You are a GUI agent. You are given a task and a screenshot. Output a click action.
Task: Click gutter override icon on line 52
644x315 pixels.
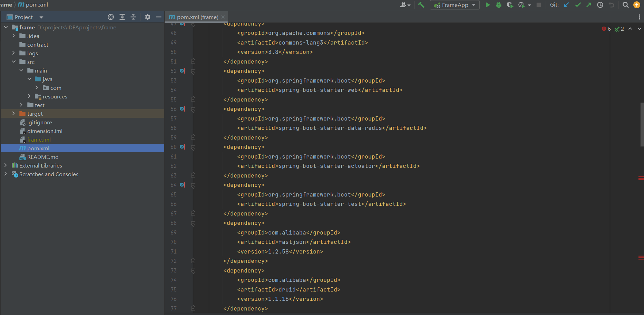(183, 71)
